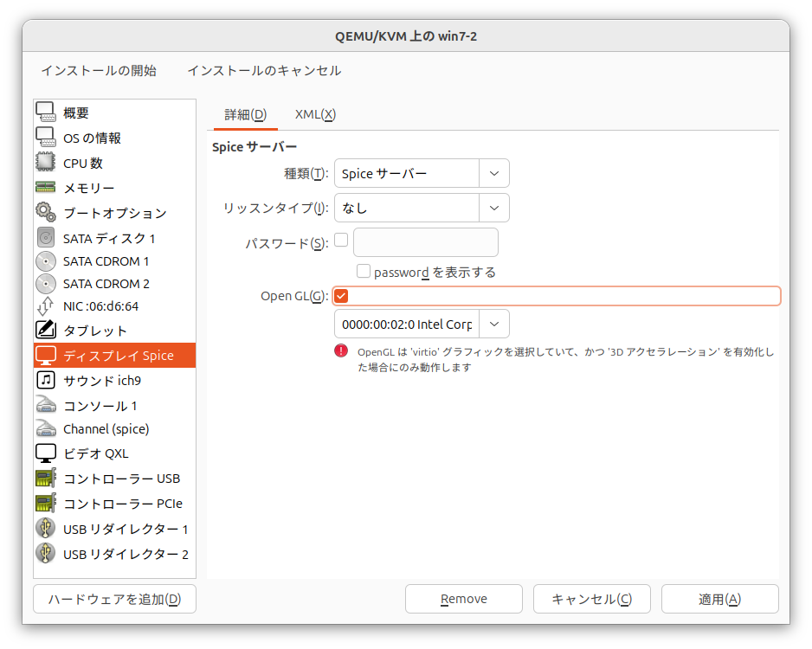Click the 概要 overview computer icon

(x=46, y=112)
